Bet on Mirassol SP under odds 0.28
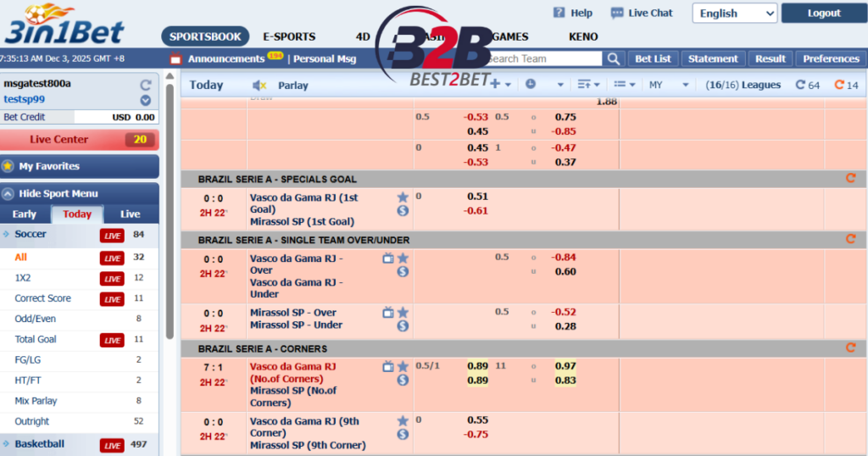The image size is (868, 456). click(x=565, y=326)
